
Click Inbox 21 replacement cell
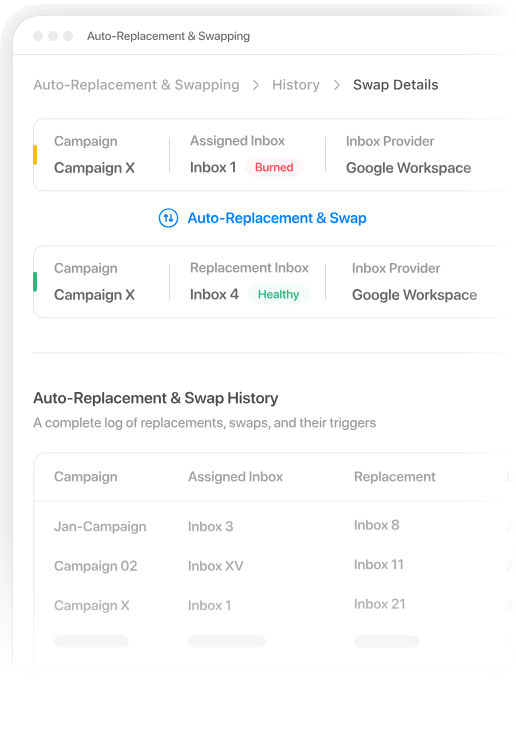click(x=379, y=605)
